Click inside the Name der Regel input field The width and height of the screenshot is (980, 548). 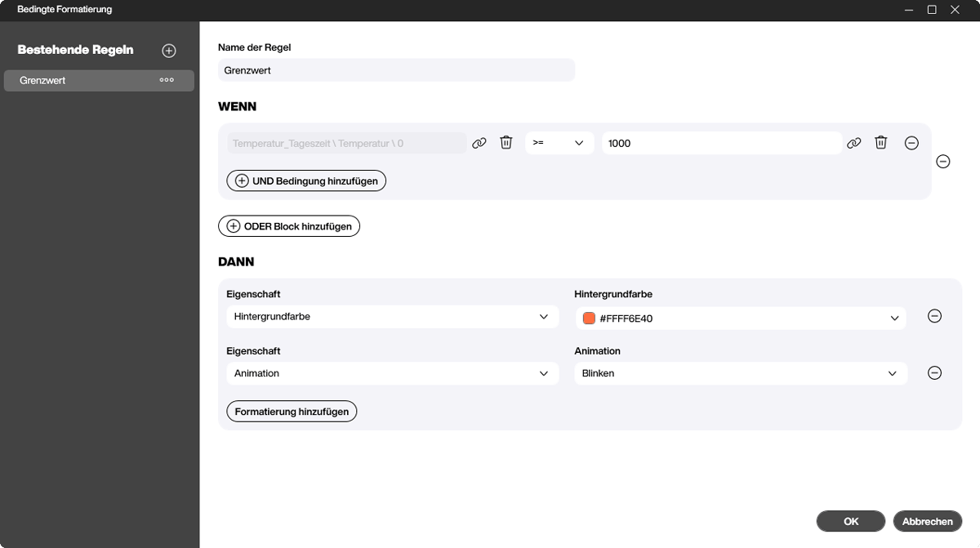point(395,69)
